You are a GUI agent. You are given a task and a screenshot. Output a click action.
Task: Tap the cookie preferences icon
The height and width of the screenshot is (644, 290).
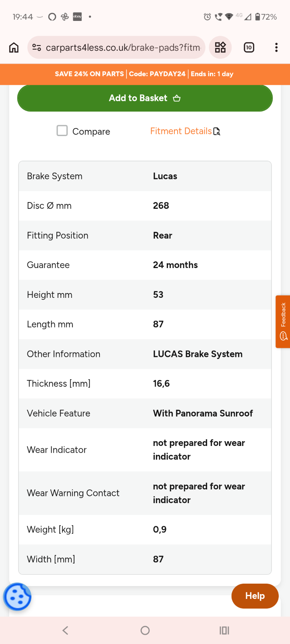tap(17, 597)
